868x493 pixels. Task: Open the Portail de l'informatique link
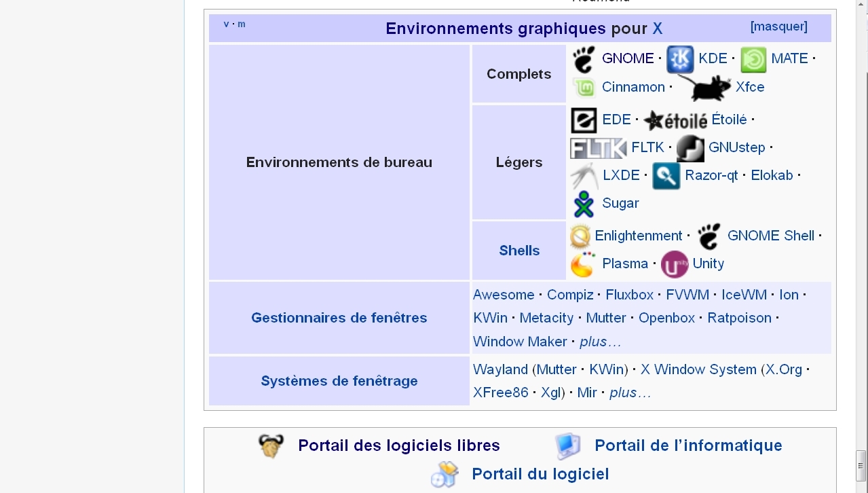[687, 445]
